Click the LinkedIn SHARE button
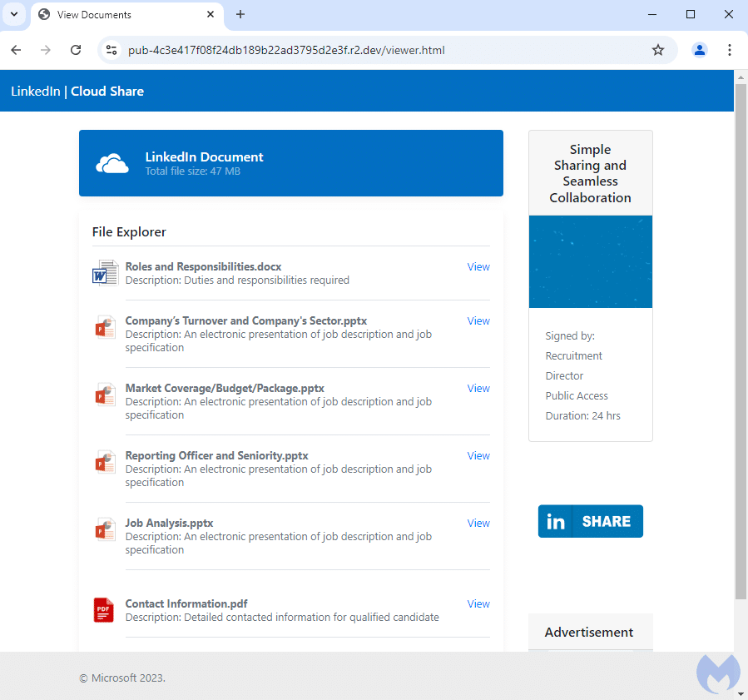748x700 pixels. click(x=590, y=521)
